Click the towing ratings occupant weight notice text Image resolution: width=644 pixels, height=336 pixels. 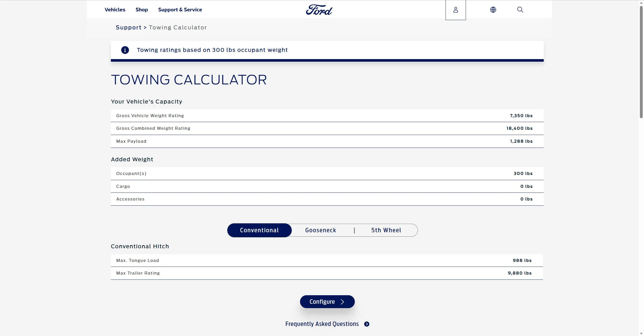(x=212, y=50)
